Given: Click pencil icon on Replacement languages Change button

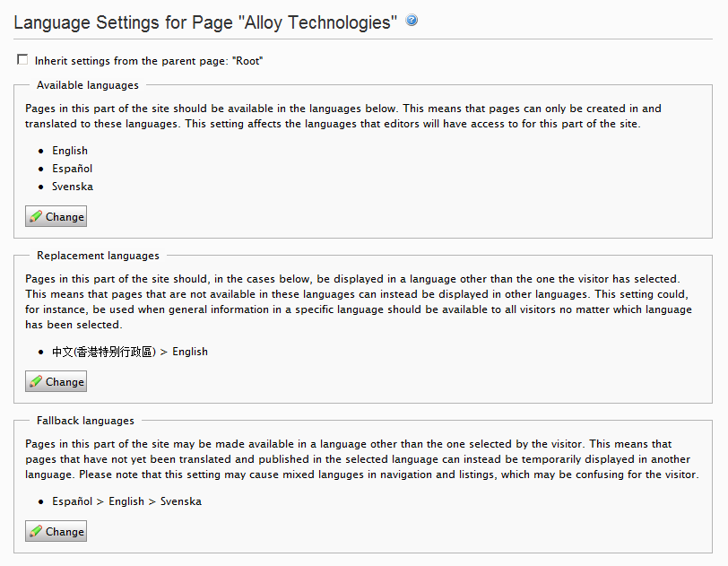Looking at the screenshot, I should 35,382.
